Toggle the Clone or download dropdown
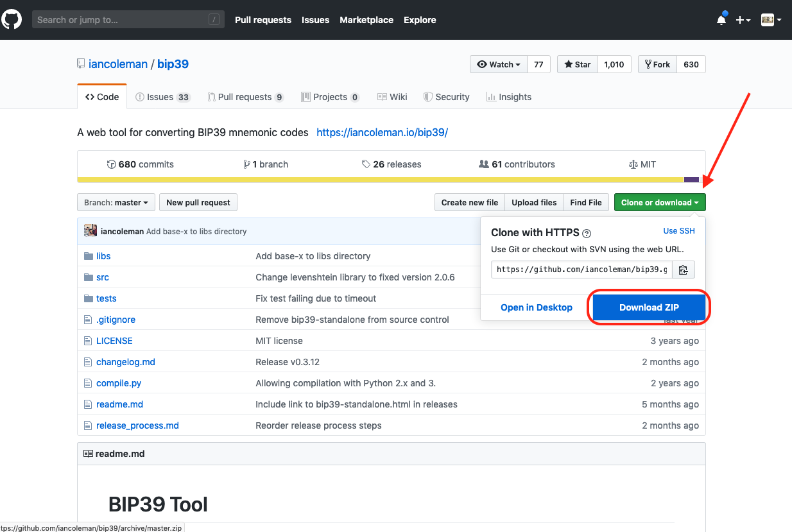The width and height of the screenshot is (792, 532). click(x=660, y=202)
